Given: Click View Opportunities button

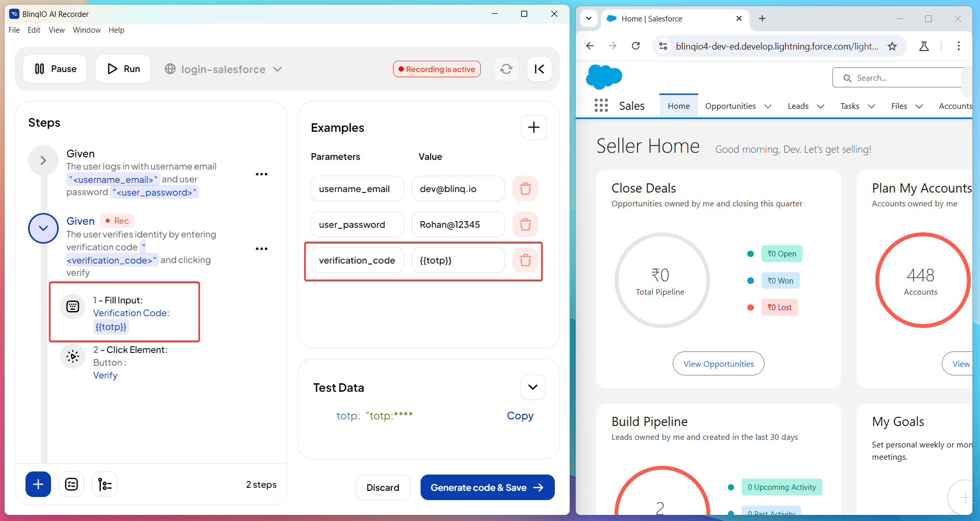Looking at the screenshot, I should tap(718, 364).
